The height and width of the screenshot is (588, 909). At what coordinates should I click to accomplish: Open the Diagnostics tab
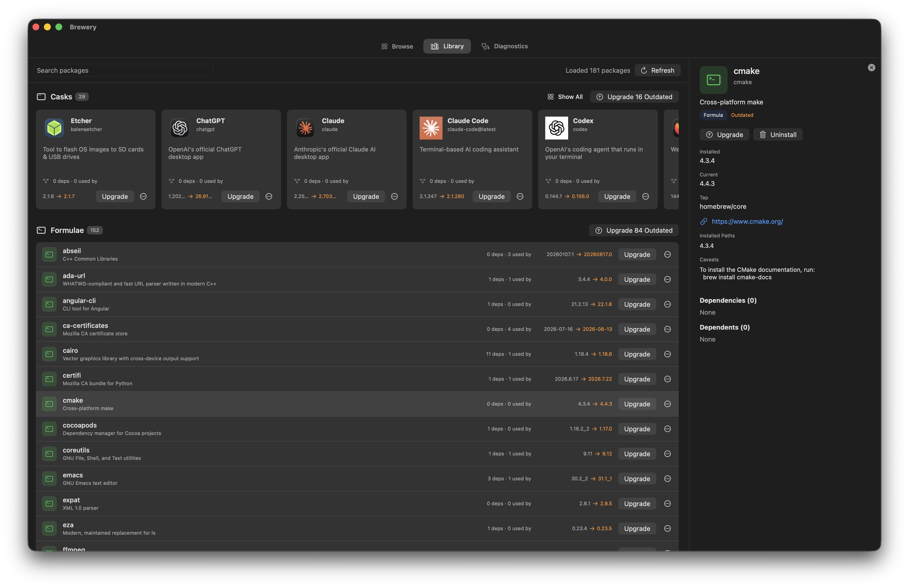[x=504, y=46]
